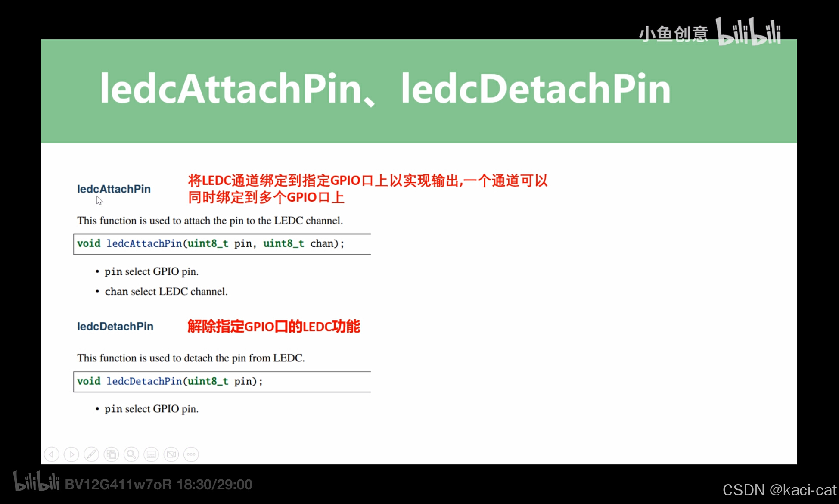Go to the previous slide

[51, 454]
